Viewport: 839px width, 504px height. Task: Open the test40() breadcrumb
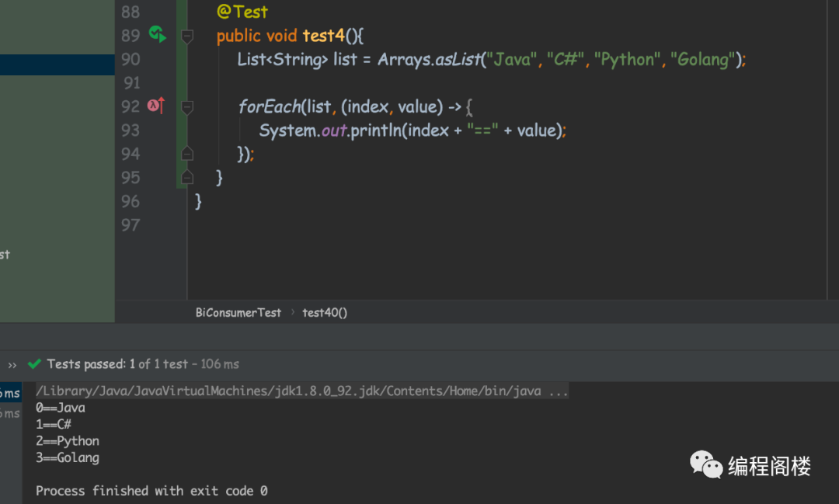324,312
